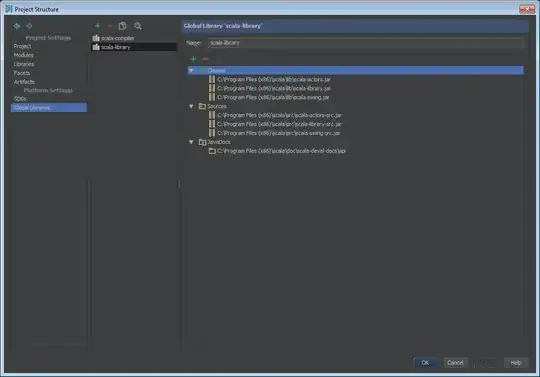Select Global Libraries in sidebar
The image size is (540, 377).
[49, 107]
